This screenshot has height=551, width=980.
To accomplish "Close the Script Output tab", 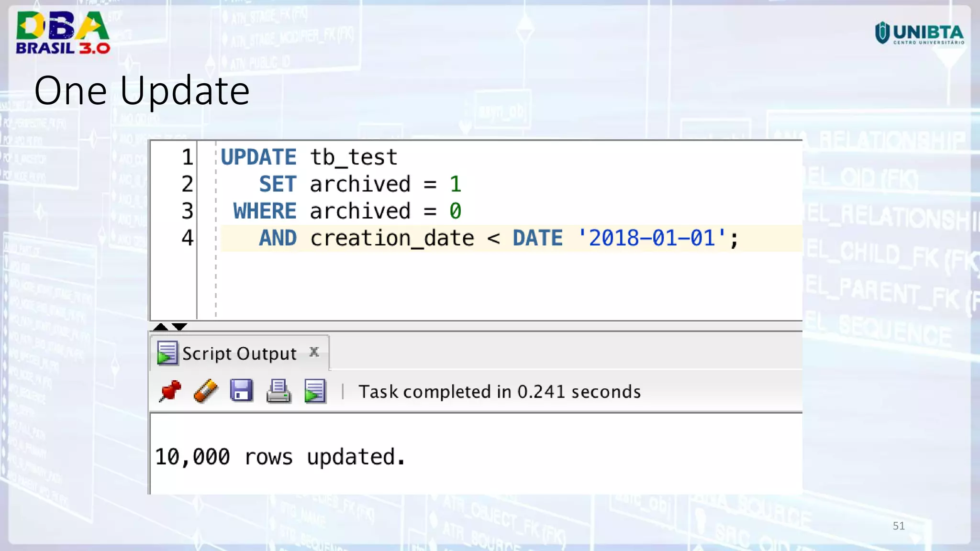I will click(314, 352).
